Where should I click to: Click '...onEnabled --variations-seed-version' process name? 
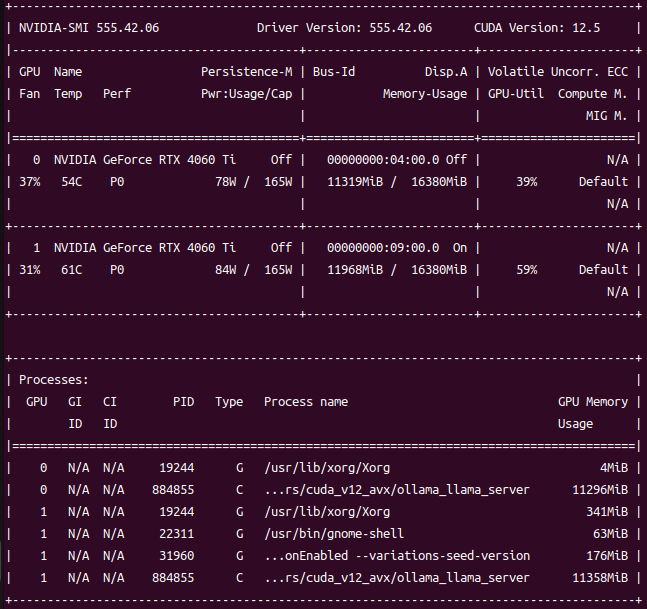pos(397,556)
